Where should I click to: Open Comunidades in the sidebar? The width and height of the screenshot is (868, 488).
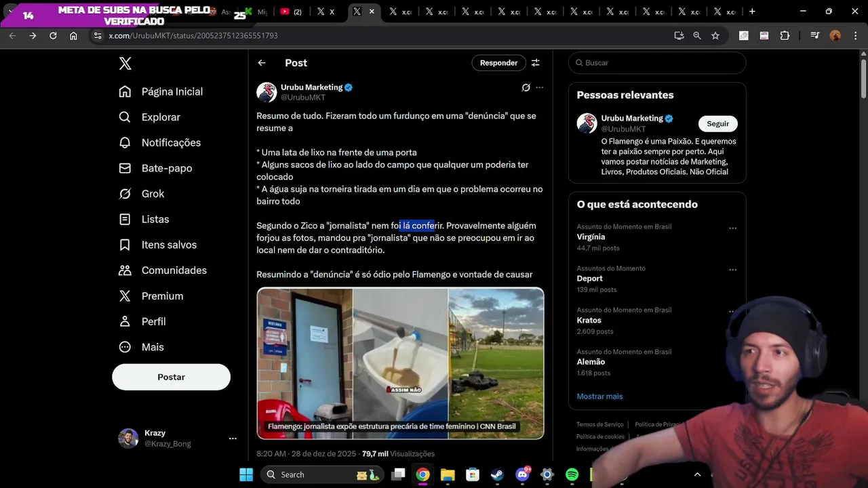163,270
